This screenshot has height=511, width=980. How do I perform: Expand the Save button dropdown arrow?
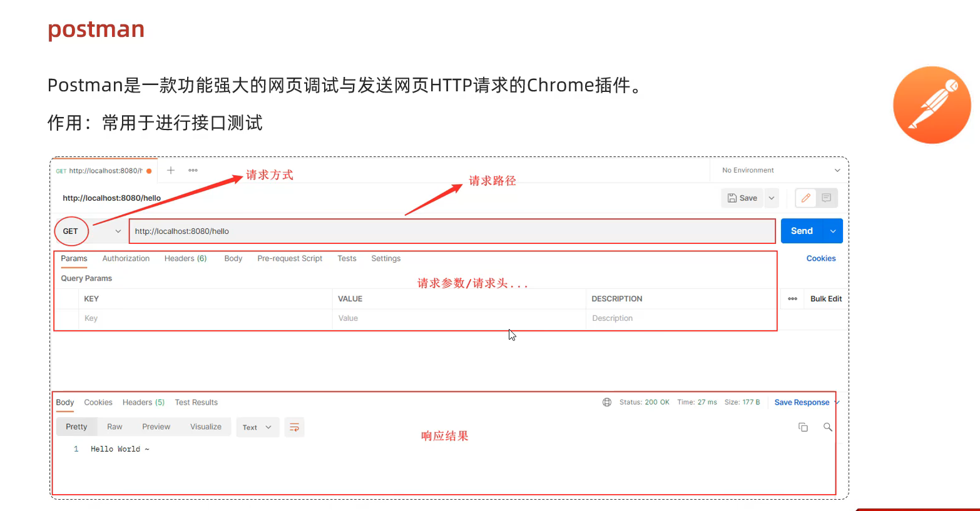(x=772, y=198)
